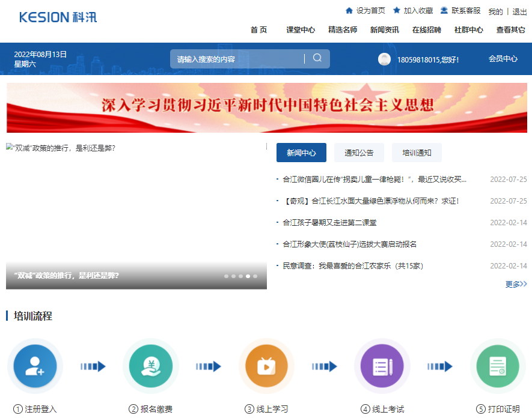Select the second carousel dot
This screenshot has width=532, height=418.
233,276
